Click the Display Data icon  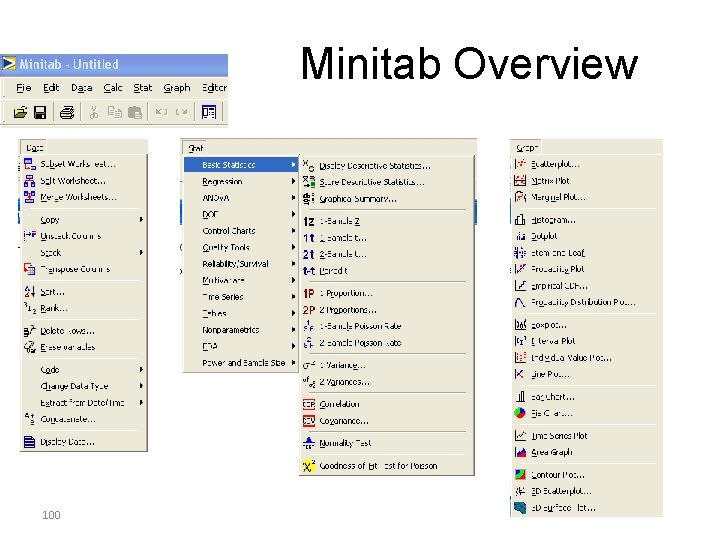(29, 442)
